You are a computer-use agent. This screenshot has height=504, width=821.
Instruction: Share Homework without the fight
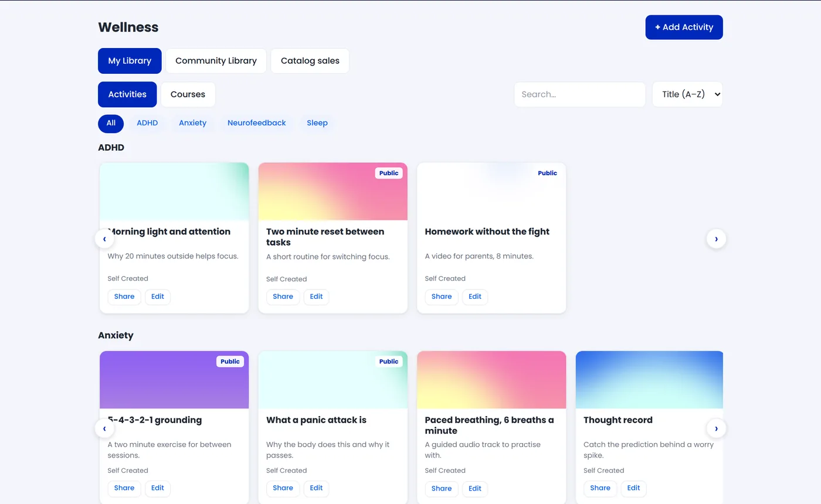[x=442, y=297]
